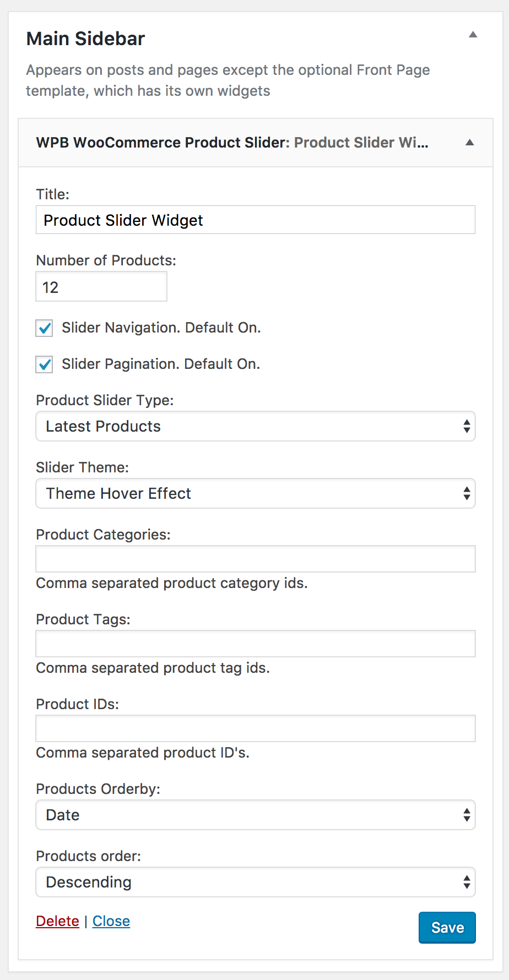The image size is (509, 980).
Task: Click the 'Comma separated product tag ids.' text
Action: point(153,668)
